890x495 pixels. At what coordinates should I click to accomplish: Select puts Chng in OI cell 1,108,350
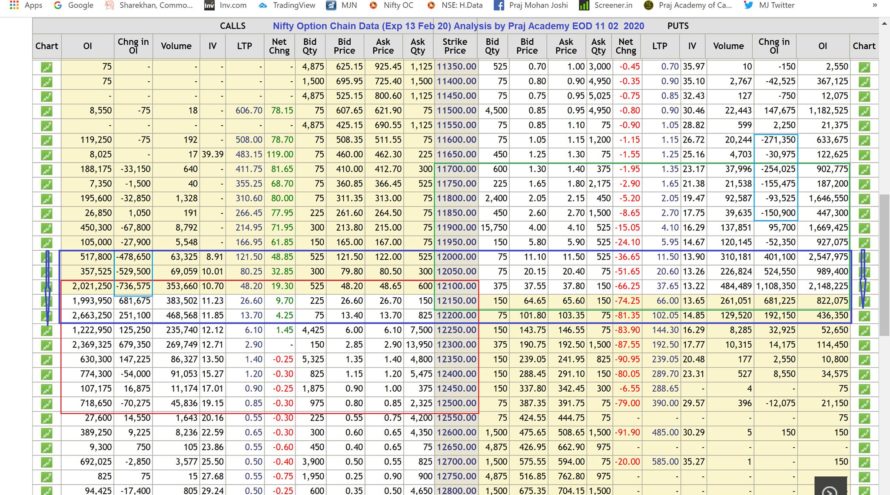coord(775,286)
